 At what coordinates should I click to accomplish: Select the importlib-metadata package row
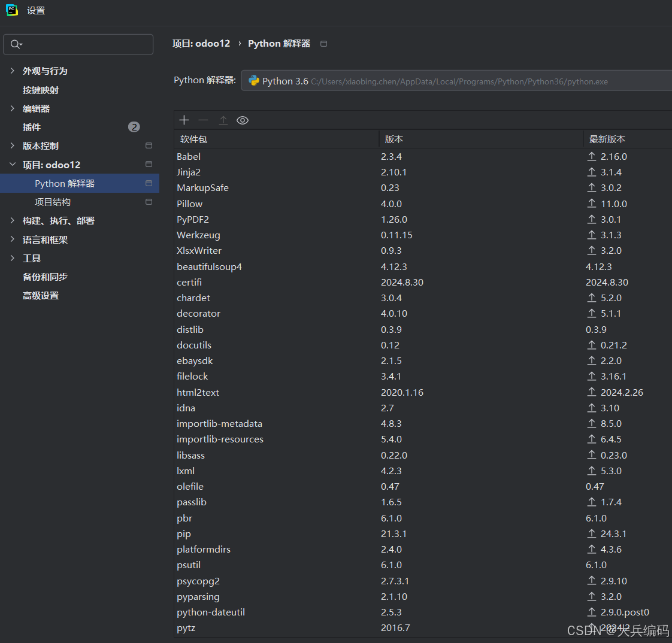click(423, 423)
